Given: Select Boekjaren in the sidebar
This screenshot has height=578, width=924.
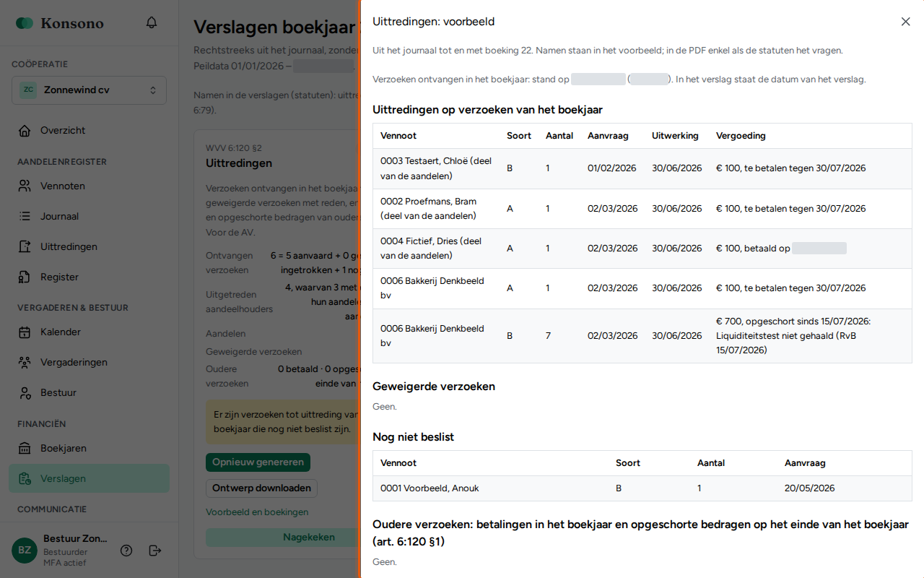Looking at the screenshot, I should 89,448.
